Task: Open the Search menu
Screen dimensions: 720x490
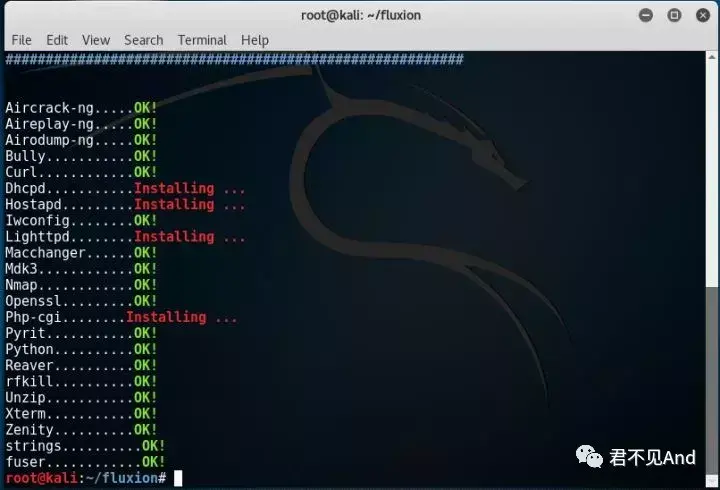Action: [x=144, y=40]
